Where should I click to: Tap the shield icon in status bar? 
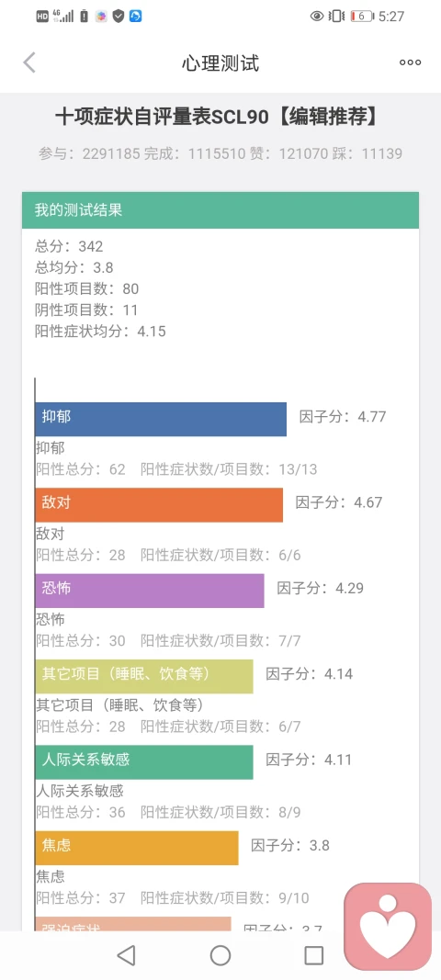tap(119, 17)
